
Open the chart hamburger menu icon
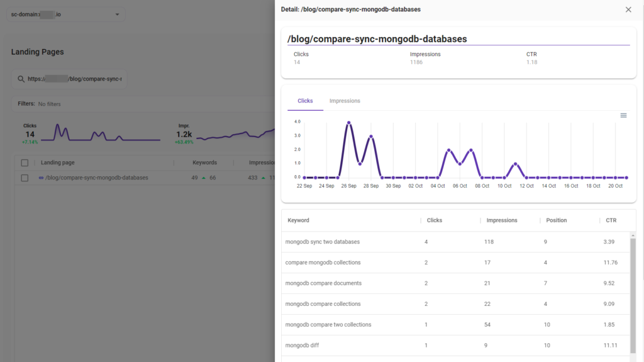[623, 116]
